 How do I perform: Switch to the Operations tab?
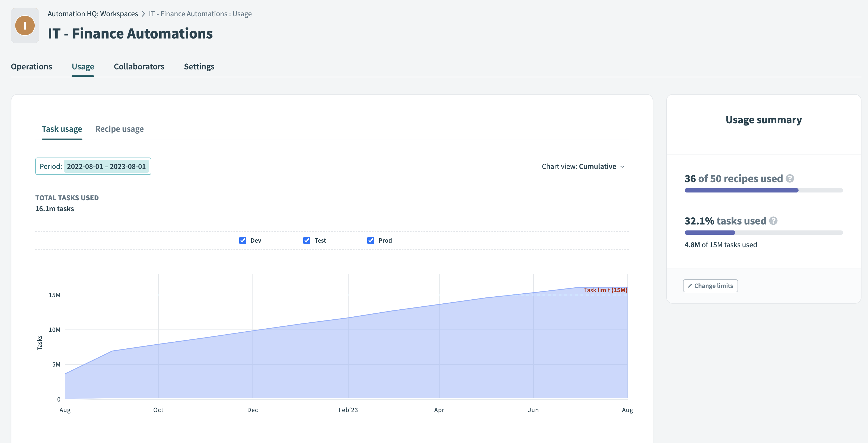coord(31,66)
